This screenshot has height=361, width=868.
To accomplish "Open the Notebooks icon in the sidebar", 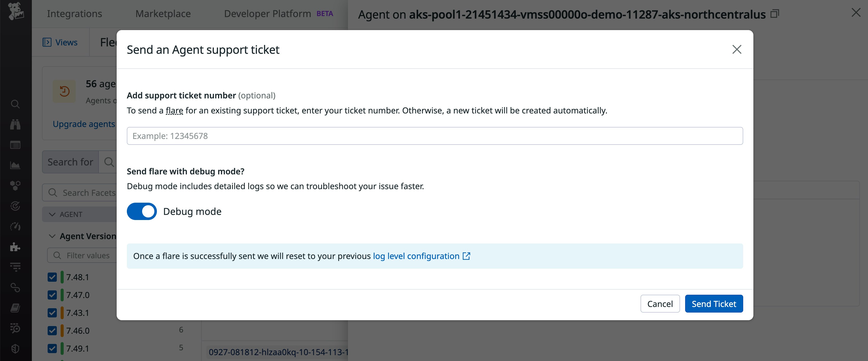I will pos(16,307).
